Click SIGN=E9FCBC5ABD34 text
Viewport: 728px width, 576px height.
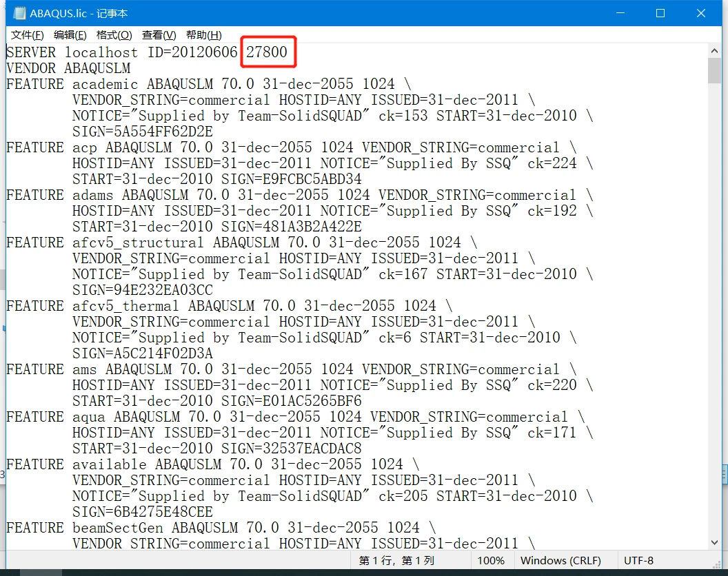click(291, 179)
